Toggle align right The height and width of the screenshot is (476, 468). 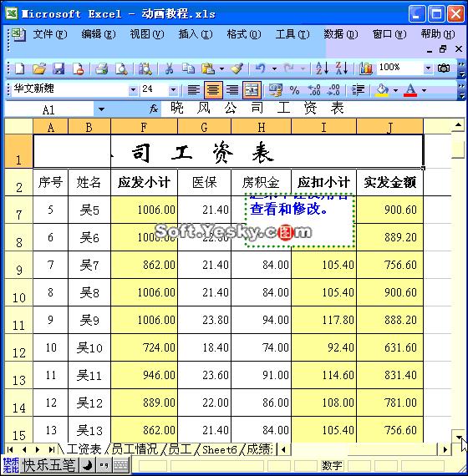[x=232, y=90]
